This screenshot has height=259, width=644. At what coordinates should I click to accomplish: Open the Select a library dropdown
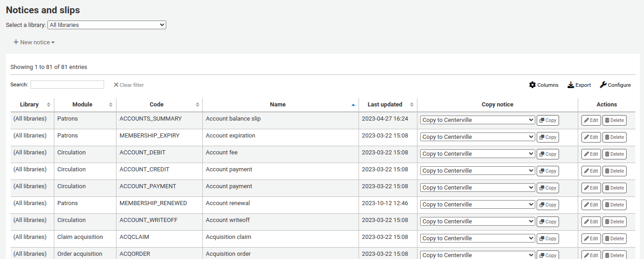point(106,25)
